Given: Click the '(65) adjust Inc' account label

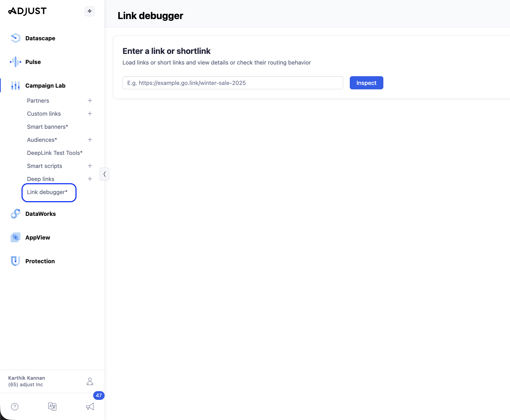Looking at the screenshot, I should (26, 385).
